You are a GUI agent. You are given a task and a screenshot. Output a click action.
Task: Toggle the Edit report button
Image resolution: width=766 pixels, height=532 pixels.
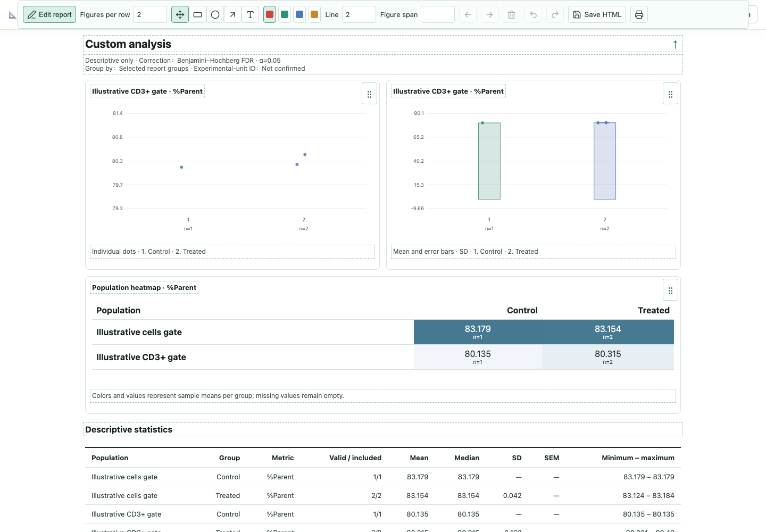tap(49, 14)
